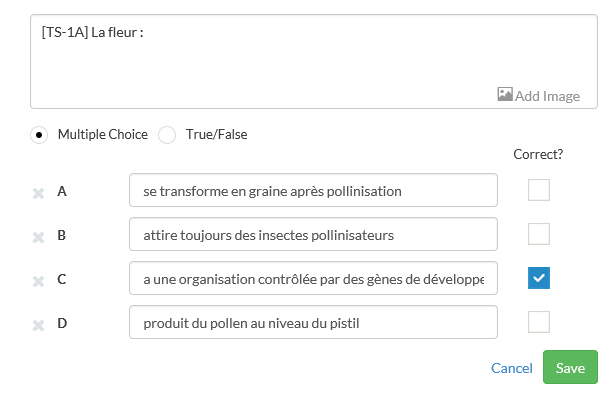Edit answer A text about graine après pollinisation
The image size is (611, 396).
[x=313, y=190]
